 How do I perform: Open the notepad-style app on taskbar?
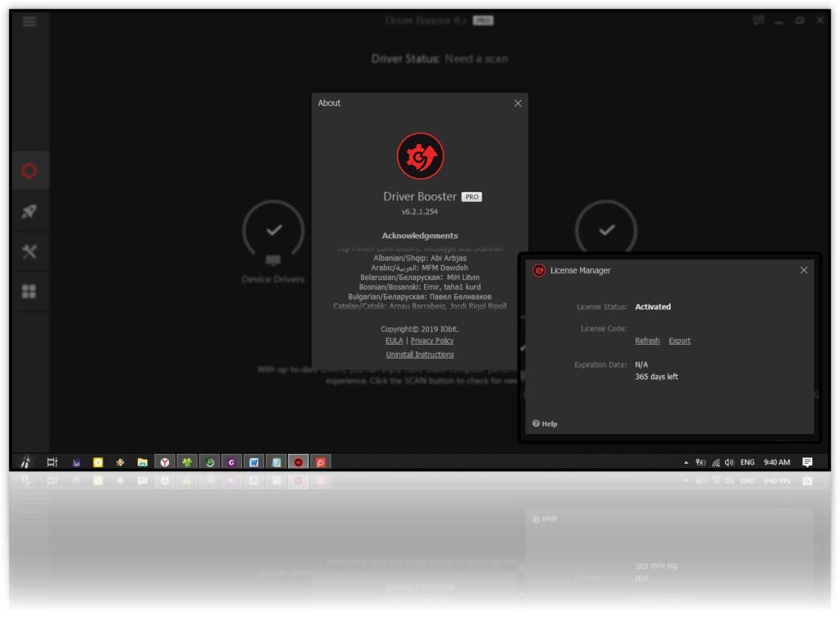coord(276,462)
